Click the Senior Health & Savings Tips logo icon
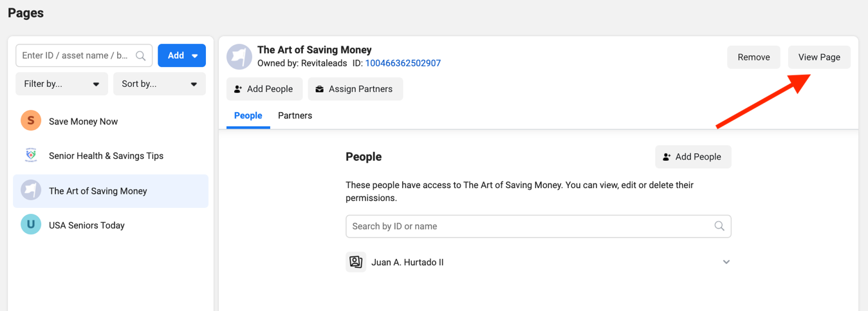Viewport: 868px width, 311px height. pyautogui.click(x=31, y=155)
